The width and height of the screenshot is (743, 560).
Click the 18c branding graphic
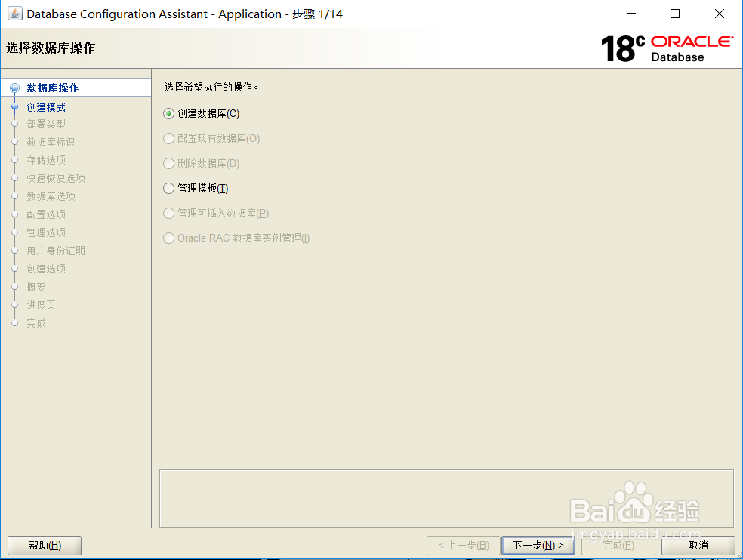(620, 48)
